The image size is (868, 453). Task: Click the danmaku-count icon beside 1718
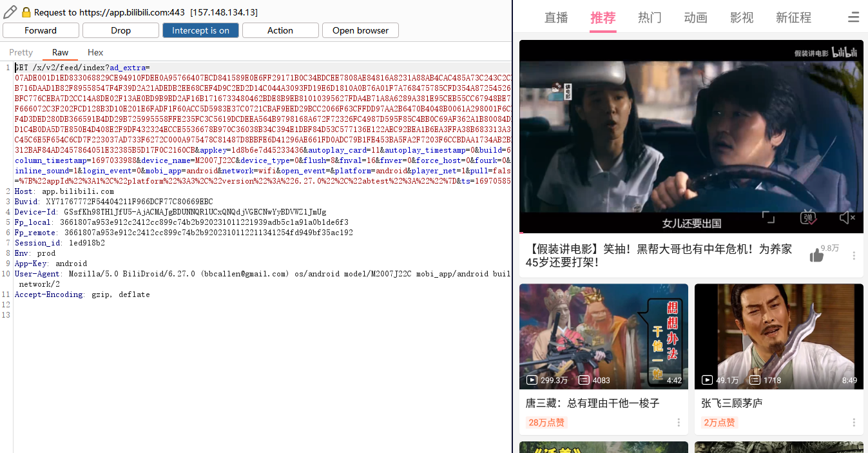click(x=755, y=380)
